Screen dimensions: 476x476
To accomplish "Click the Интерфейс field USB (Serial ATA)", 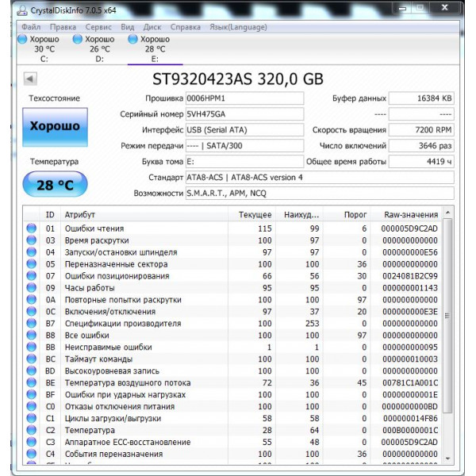I will tap(244, 130).
